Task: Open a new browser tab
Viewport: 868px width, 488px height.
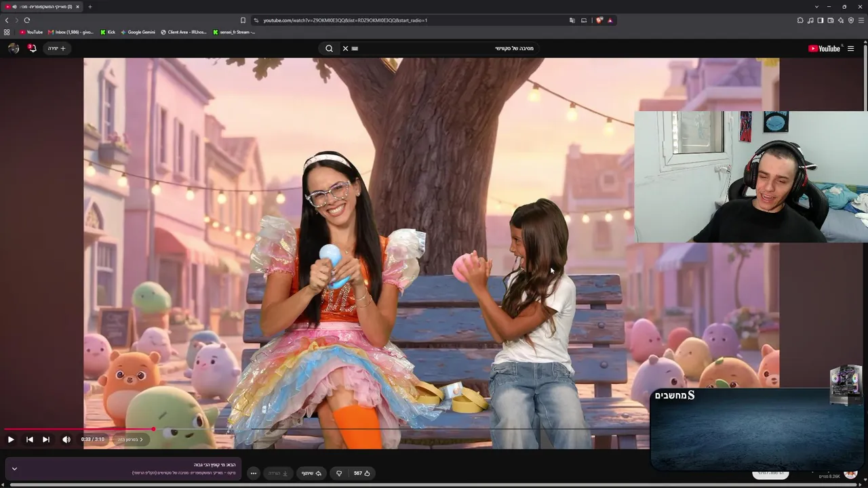Action: click(x=90, y=7)
